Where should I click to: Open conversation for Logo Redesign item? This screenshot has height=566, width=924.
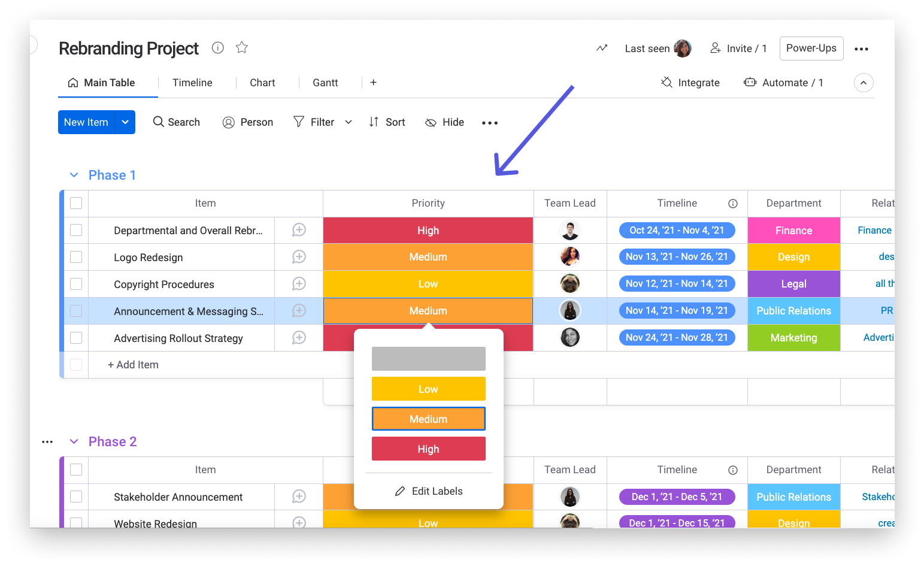coord(299,257)
